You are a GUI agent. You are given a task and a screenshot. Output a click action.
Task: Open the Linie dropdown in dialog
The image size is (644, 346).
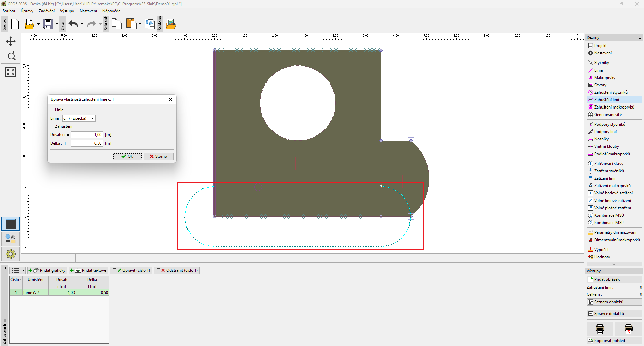[92, 118]
